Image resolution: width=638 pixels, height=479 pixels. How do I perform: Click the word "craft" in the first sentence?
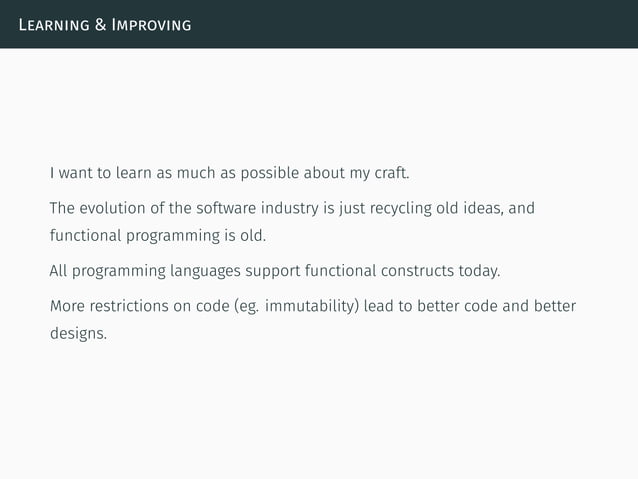388,174
